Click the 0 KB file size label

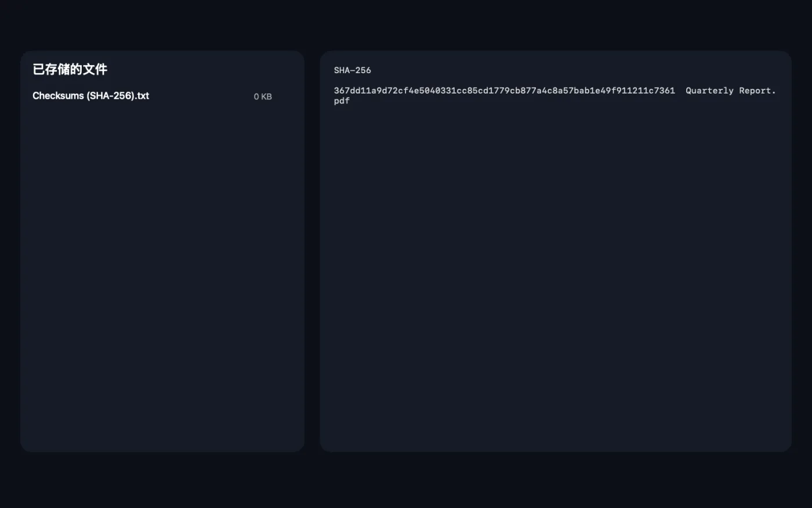(263, 97)
